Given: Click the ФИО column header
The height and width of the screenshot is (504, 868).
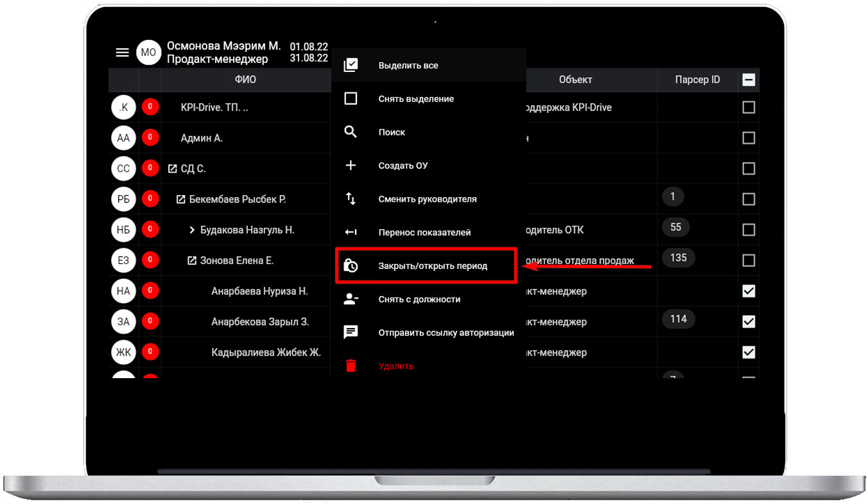Looking at the screenshot, I should point(245,80).
